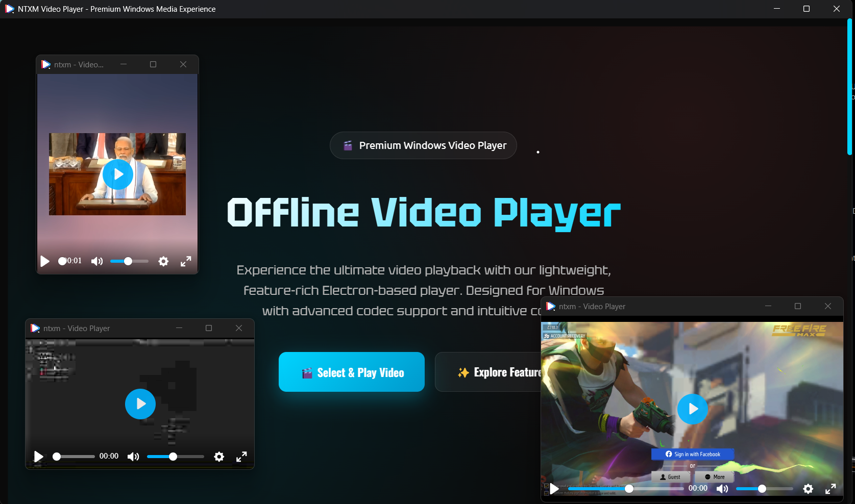Enter fullscreen in top-left ntxm player
The width and height of the screenshot is (855, 504).
[x=186, y=261]
